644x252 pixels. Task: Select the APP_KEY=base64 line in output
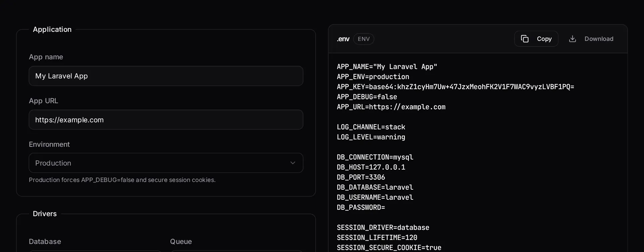click(455, 87)
